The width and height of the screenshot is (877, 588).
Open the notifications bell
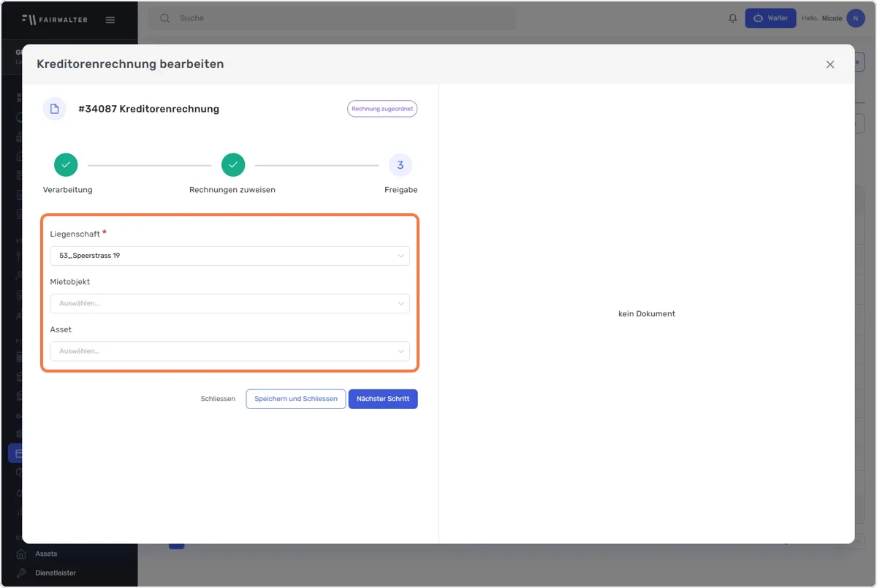click(x=733, y=18)
